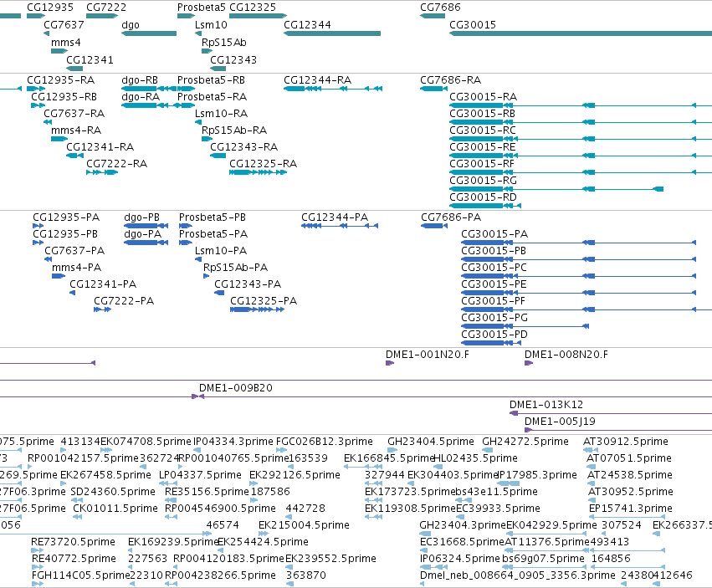The width and height of the screenshot is (712, 588).
Task: Click transcript CG12935-RB
Action: [x=64, y=97]
